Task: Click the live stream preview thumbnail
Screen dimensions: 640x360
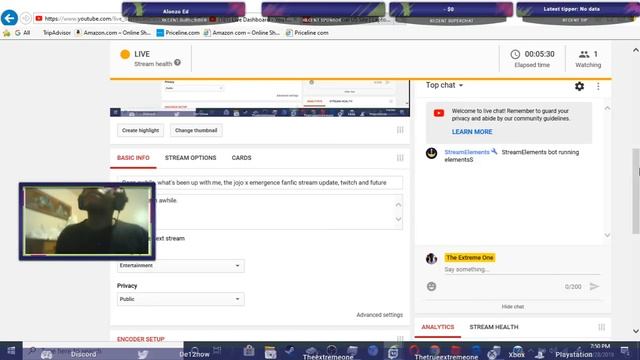Action: pos(260,98)
